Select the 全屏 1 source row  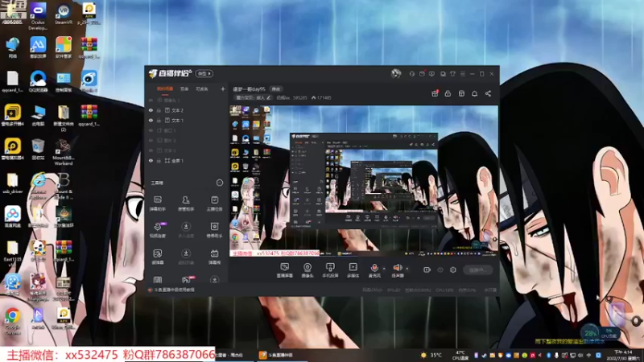click(x=187, y=161)
